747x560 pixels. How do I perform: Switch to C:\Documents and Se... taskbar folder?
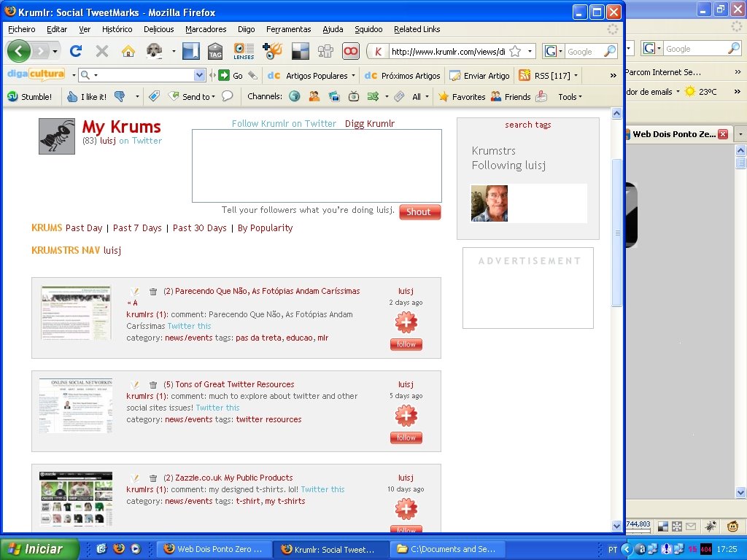(x=448, y=549)
